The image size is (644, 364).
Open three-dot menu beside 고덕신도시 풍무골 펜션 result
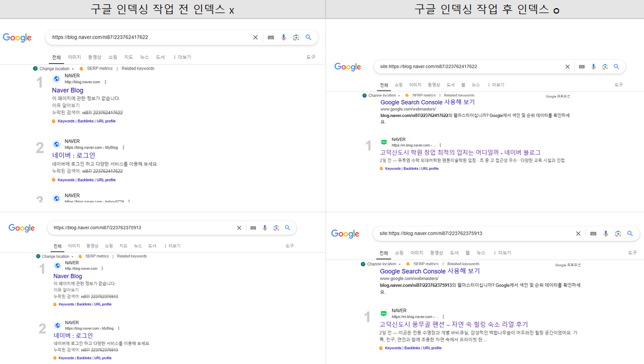[443, 317]
